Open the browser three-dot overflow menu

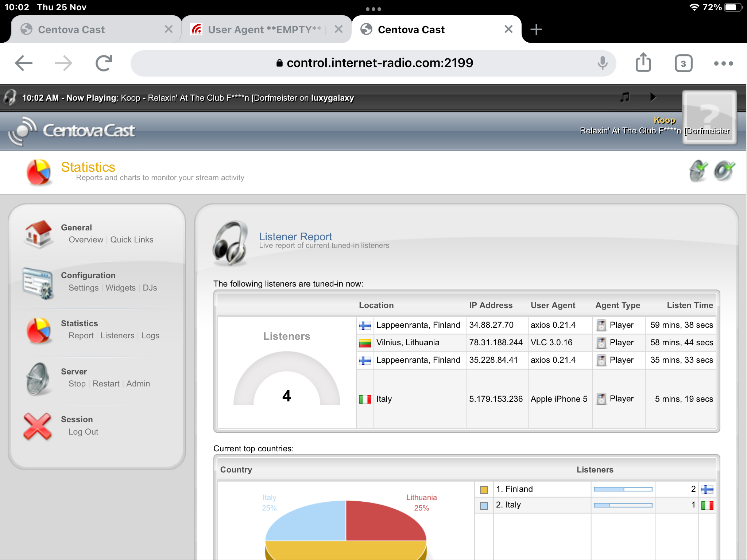(723, 63)
